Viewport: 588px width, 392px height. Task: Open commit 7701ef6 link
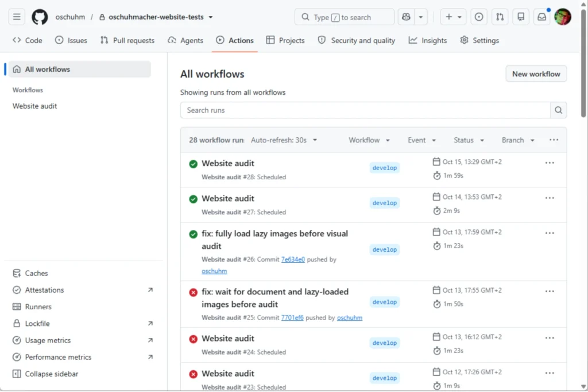coord(292,318)
